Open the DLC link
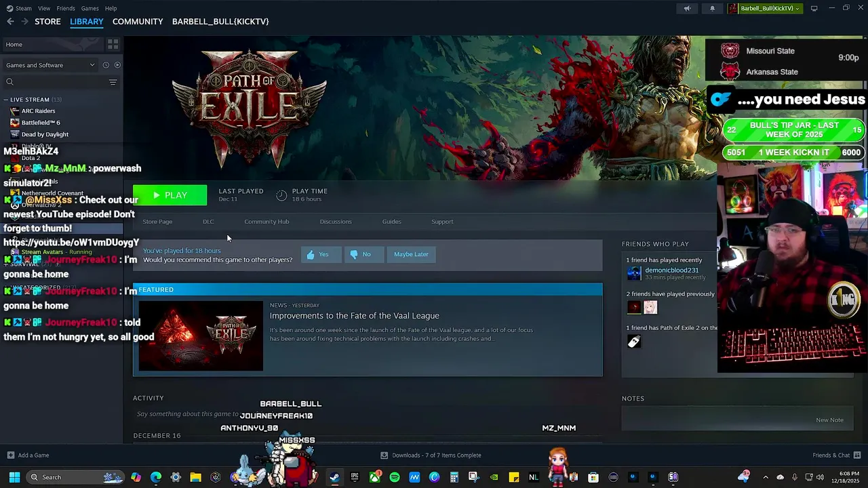The height and width of the screenshot is (488, 868). point(208,222)
